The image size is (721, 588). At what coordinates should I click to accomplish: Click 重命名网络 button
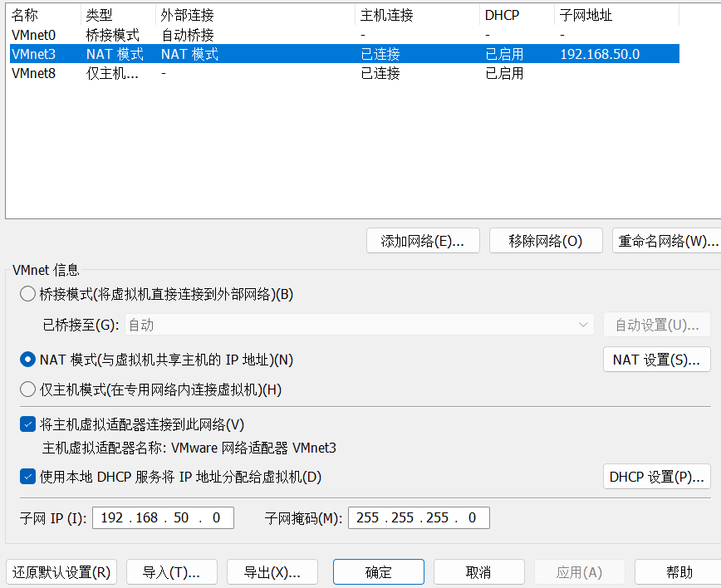[x=666, y=241]
